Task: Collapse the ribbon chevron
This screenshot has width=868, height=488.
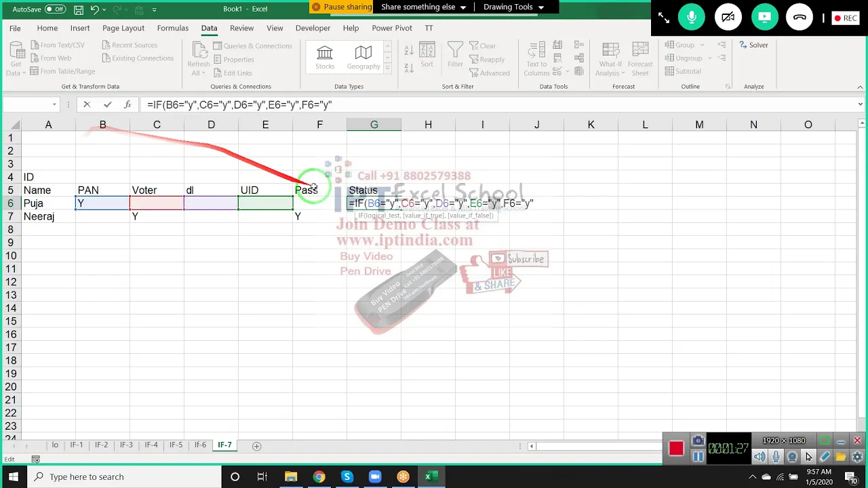Action: [861, 87]
